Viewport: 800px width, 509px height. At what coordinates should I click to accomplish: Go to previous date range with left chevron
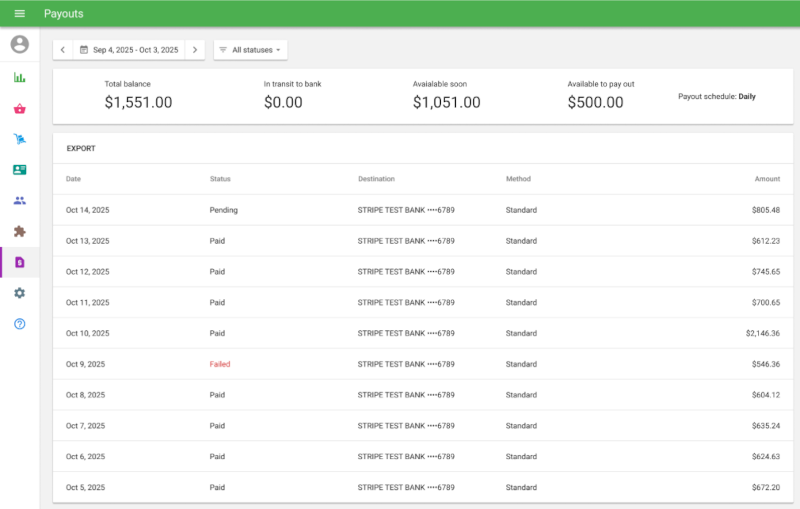tap(63, 50)
